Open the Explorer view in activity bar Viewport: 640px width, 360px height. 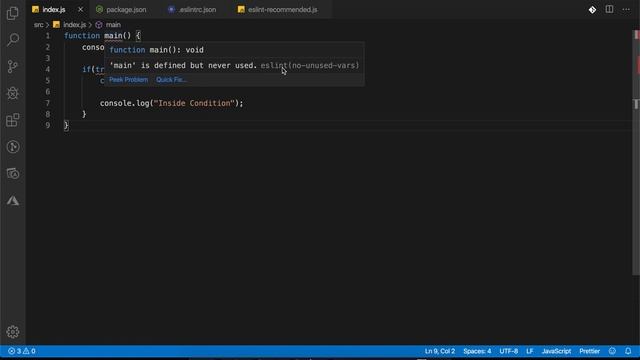(13, 13)
